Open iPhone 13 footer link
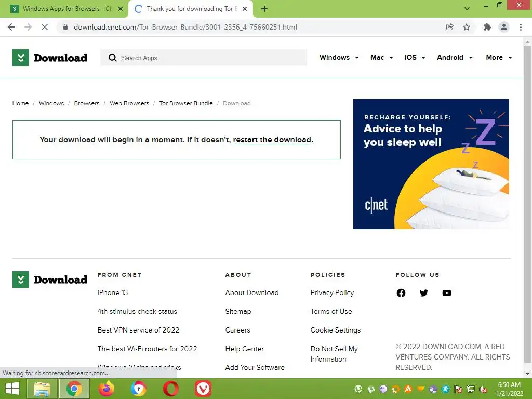The width and height of the screenshot is (532, 399). click(x=113, y=292)
